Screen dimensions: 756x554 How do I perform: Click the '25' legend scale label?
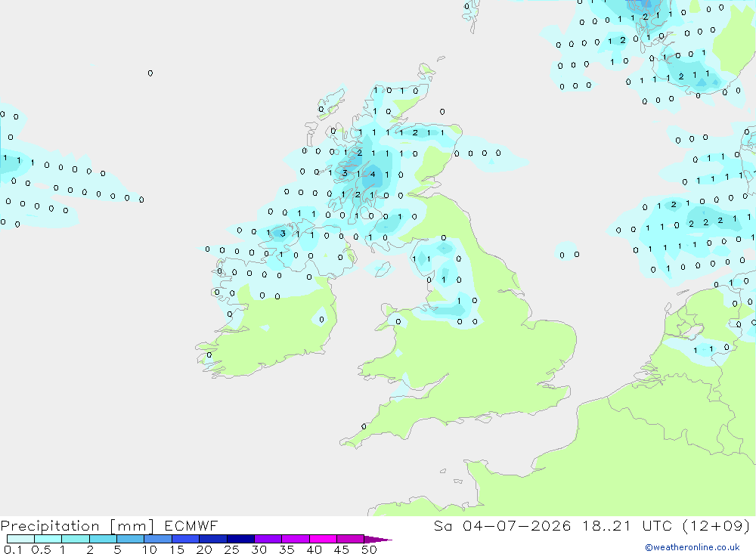231,549
